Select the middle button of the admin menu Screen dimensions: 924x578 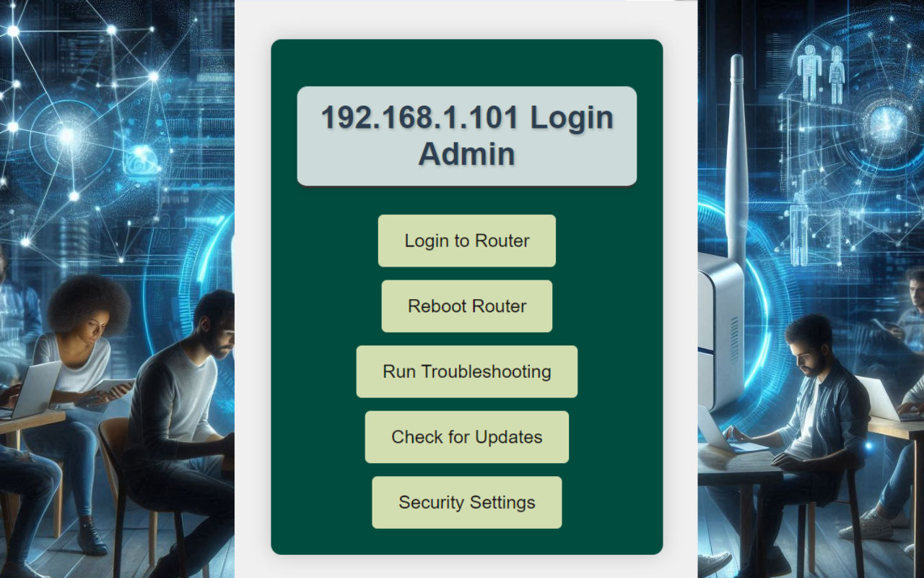[466, 371]
